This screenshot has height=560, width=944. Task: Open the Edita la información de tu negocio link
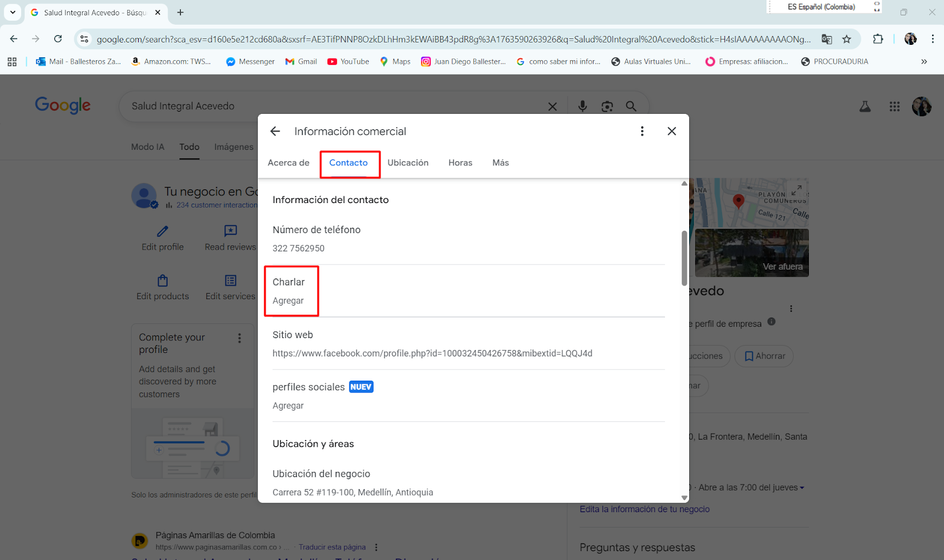tap(644, 509)
